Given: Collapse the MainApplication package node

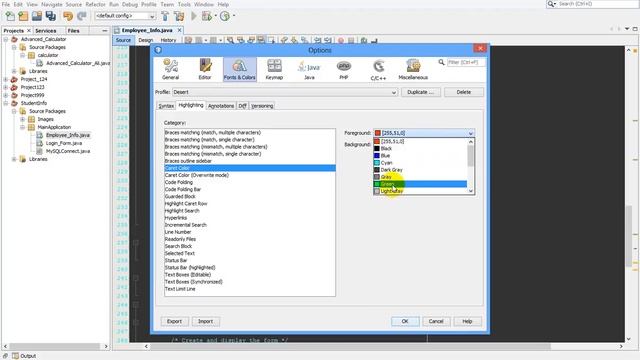Looking at the screenshot, I should pos(22,127).
